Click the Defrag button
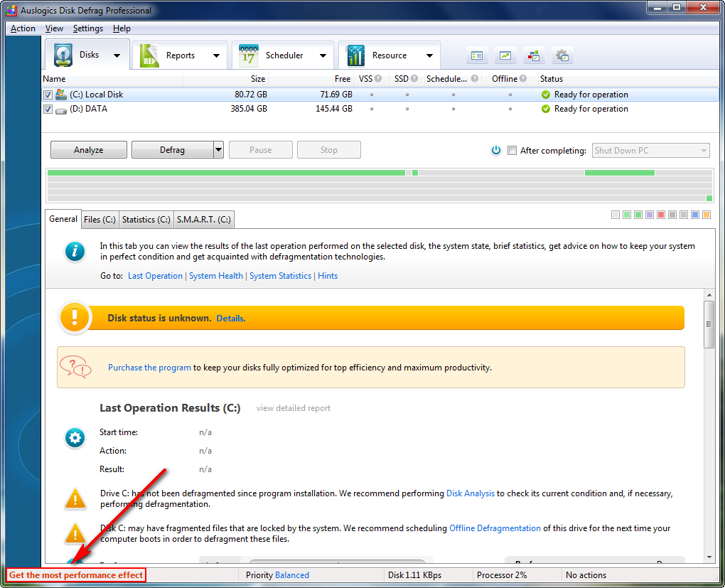Screen dimensions: 725x588 [x=173, y=150]
